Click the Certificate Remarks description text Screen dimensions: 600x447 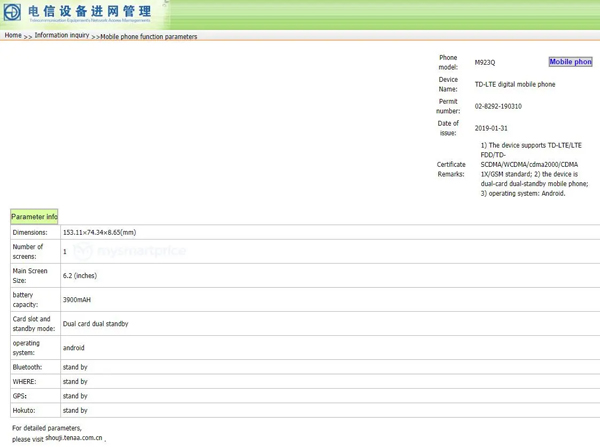tap(534, 169)
